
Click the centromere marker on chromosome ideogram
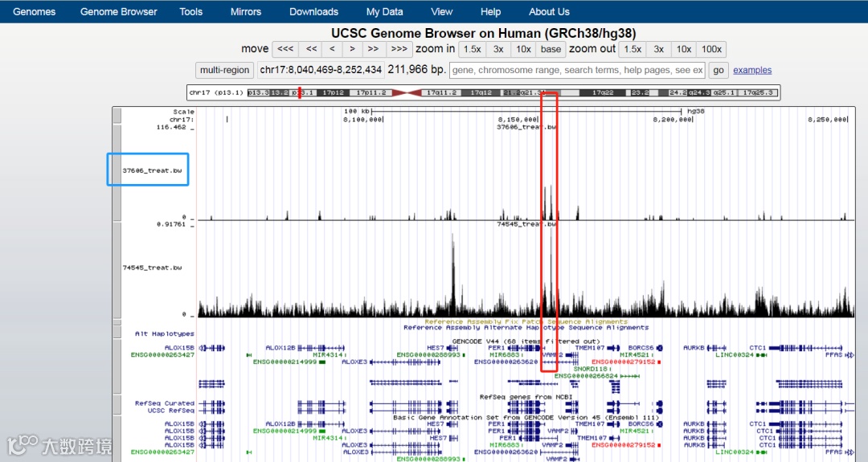pyautogui.click(x=407, y=92)
